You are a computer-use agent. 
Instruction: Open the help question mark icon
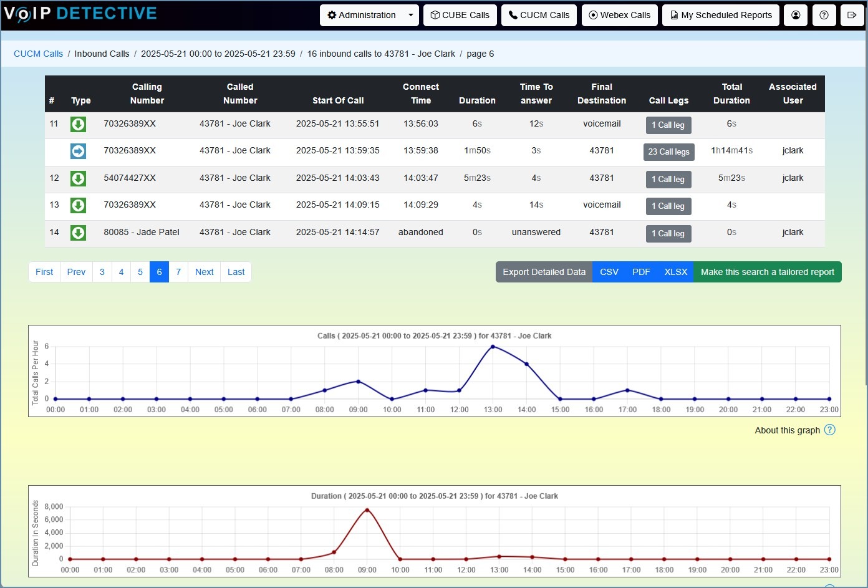(824, 15)
